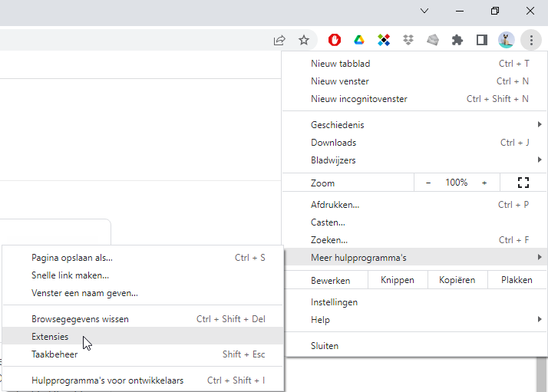
Task: Open Browsegegevens wissen
Action: pyautogui.click(x=80, y=319)
